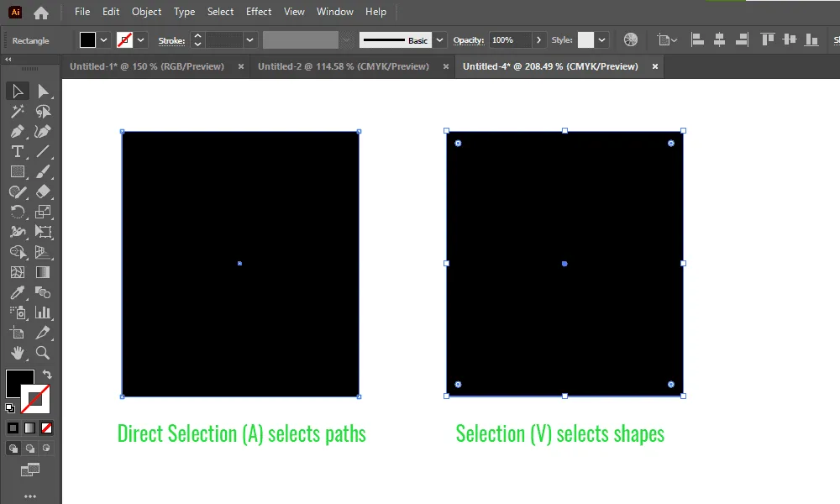Select the Blend tool

point(43,292)
